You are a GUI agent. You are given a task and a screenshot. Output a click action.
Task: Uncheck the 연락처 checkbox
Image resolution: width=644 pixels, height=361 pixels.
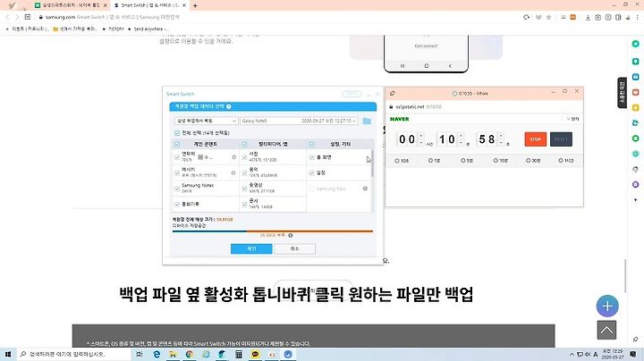177,157
